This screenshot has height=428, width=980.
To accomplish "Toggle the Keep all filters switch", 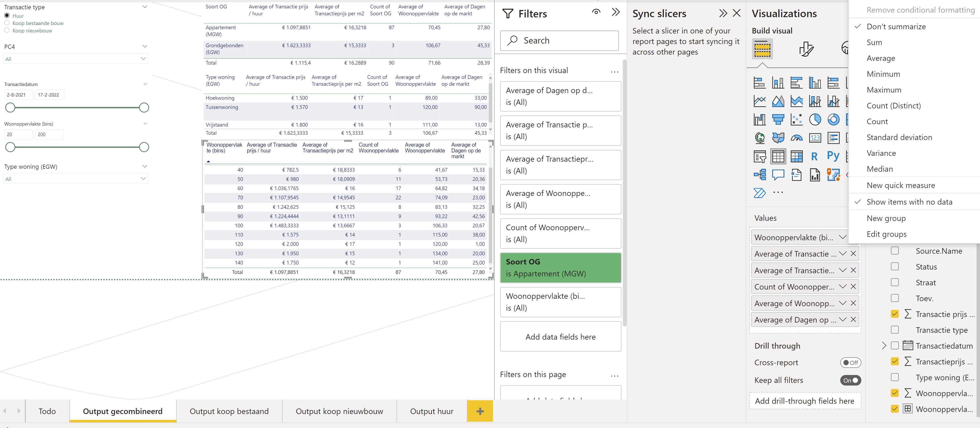I will (x=850, y=380).
